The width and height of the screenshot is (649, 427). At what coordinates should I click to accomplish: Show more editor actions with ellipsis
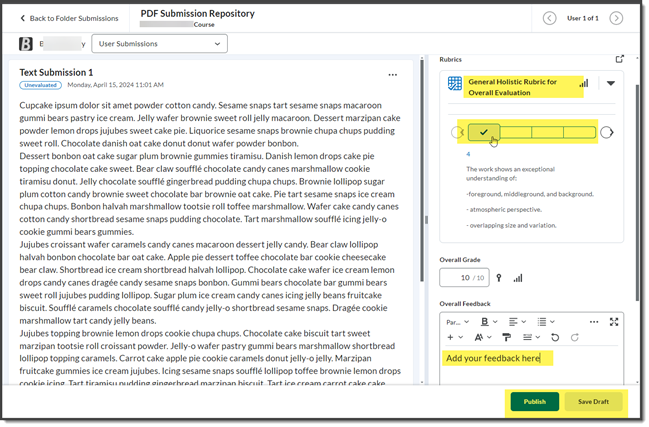[593, 322]
